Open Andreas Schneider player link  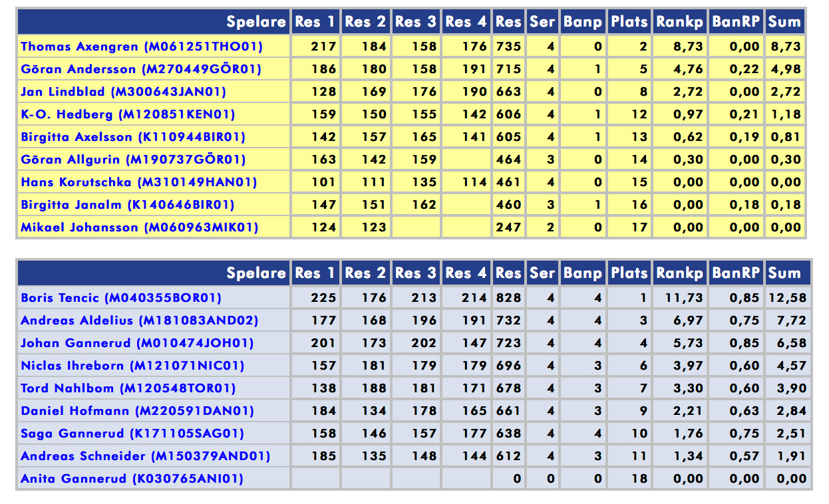point(146,456)
